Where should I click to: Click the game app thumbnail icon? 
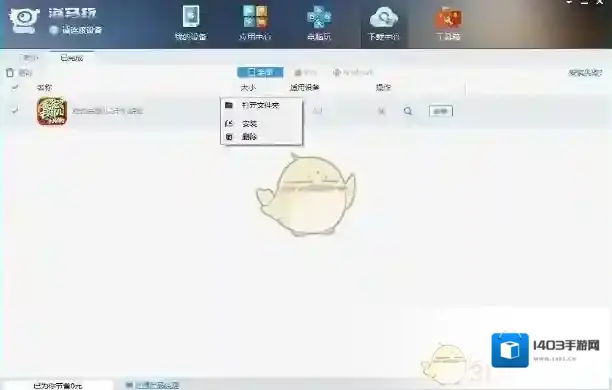click(x=52, y=111)
